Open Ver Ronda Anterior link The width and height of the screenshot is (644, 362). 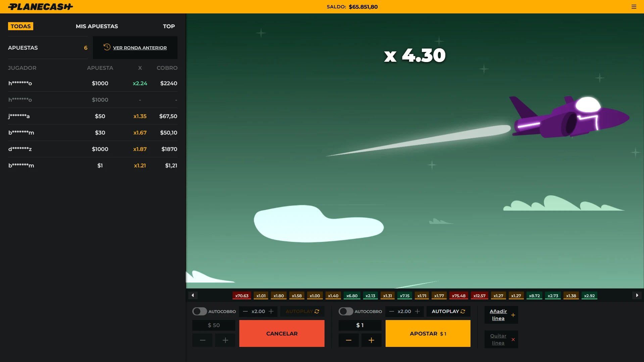click(140, 48)
